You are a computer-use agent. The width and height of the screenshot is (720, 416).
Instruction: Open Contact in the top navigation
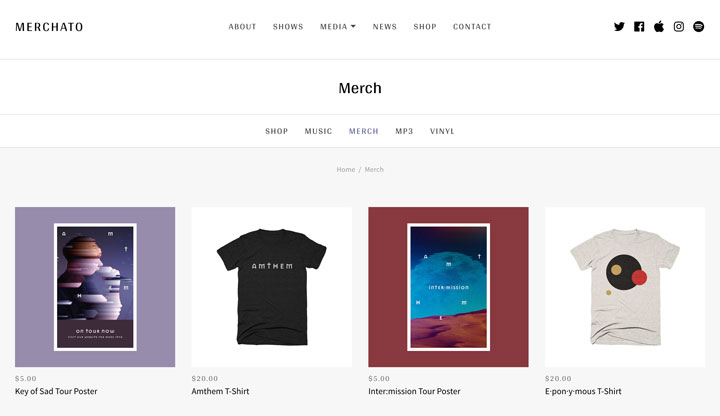point(472,27)
